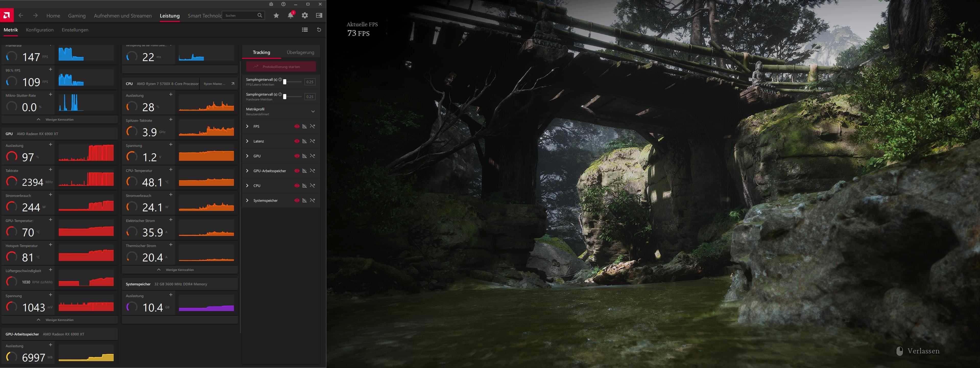Go back with the left arrow icon
Image resolution: width=980 pixels, height=368 pixels.
click(x=21, y=16)
